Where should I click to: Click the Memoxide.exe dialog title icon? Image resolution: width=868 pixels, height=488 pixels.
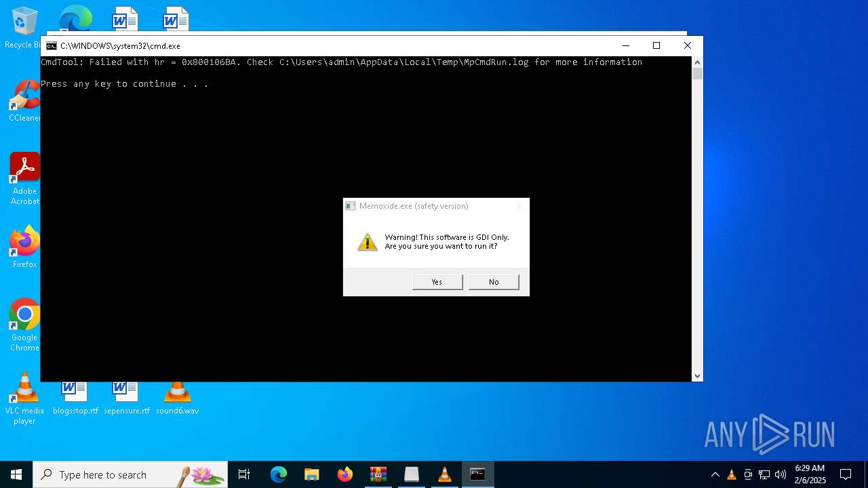(x=351, y=206)
